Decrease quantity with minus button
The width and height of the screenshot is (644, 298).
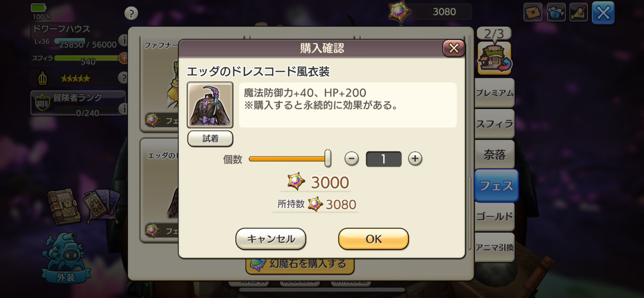click(352, 159)
